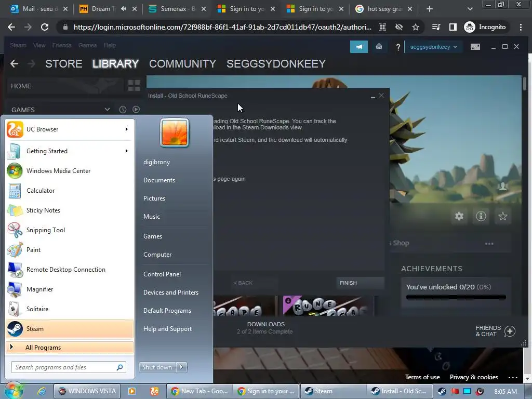Open Shut down options arrow
Viewport: 532px width, 399px height.
(181, 367)
